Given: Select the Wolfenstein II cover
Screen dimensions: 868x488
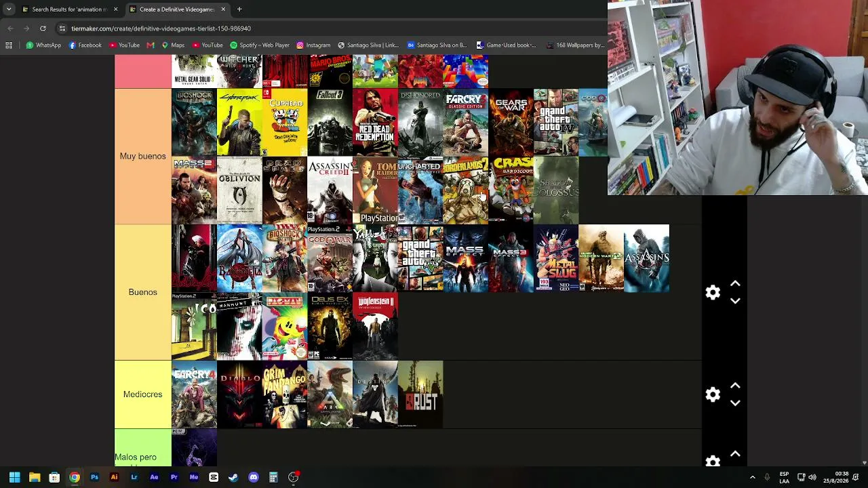Looking at the screenshot, I should (x=375, y=326).
